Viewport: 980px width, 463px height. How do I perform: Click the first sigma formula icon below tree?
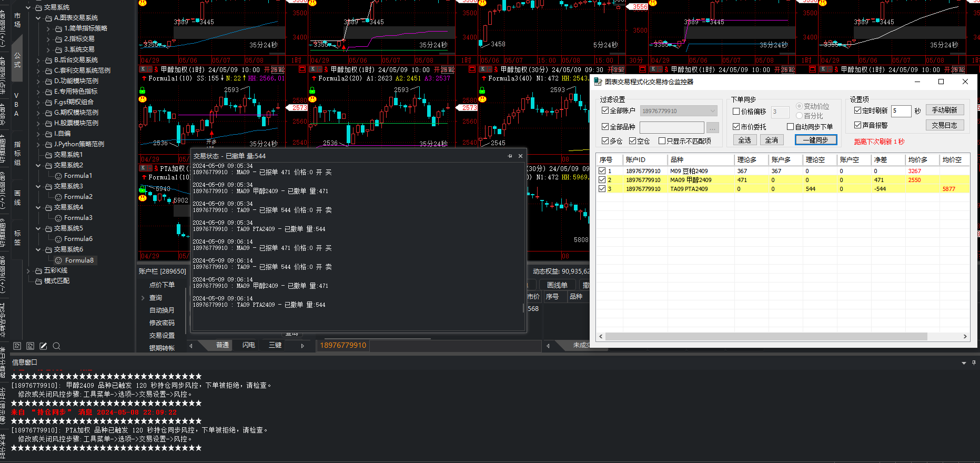tap(17, 346)
